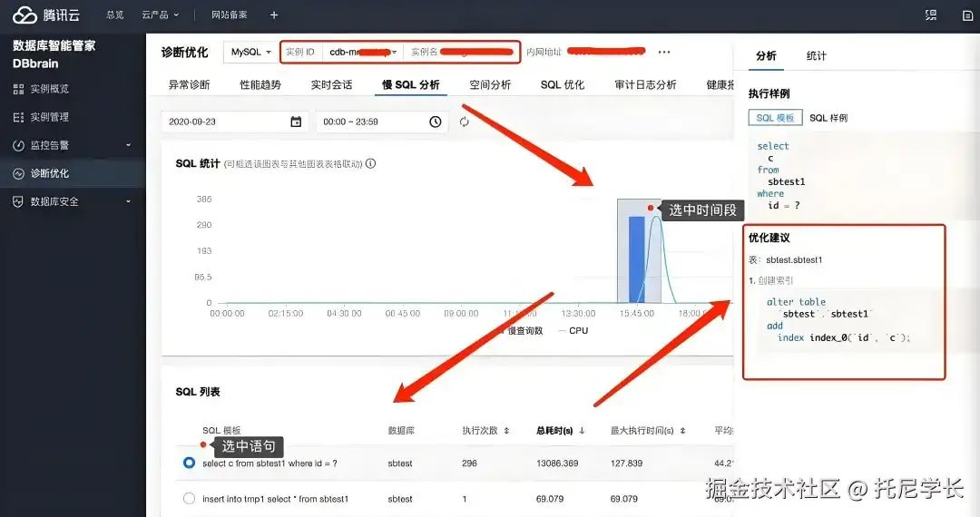980x517 pixels.
Task: Switch to 异常诊断 tab
Action: point(189,84)
